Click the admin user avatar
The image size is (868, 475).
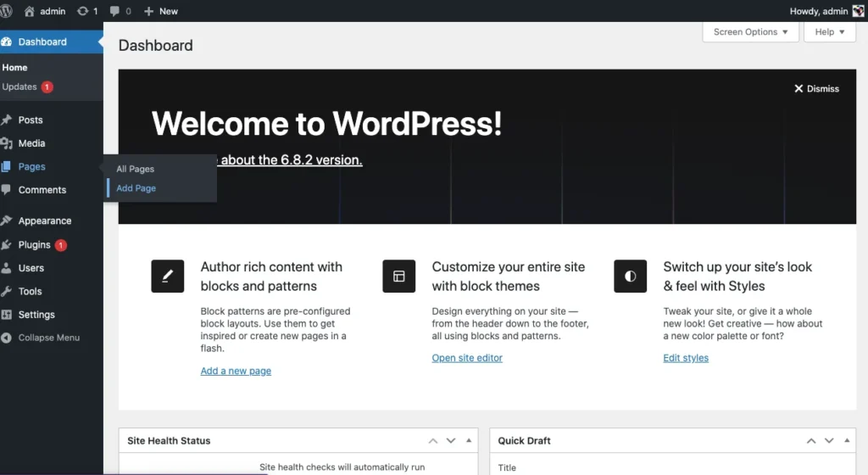pos(858,11)
